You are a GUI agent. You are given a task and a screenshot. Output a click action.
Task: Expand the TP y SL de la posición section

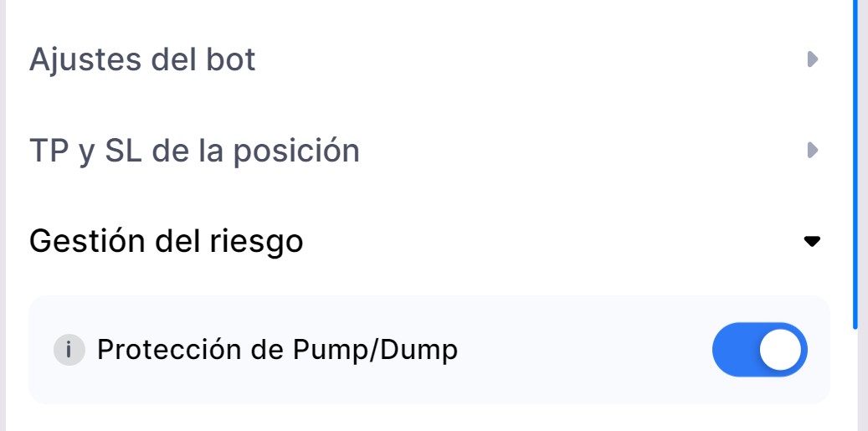tap(424, 150)
